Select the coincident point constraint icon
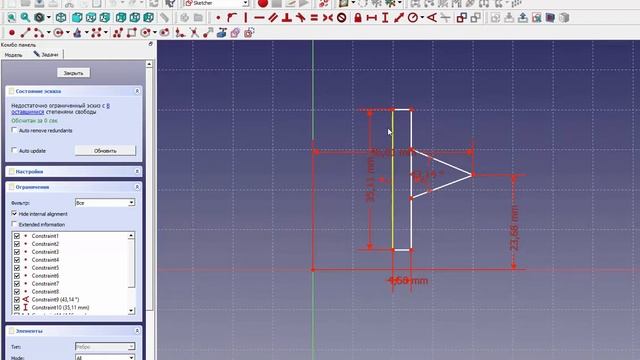This screenshot has height=360, width=640. (218, 18)
